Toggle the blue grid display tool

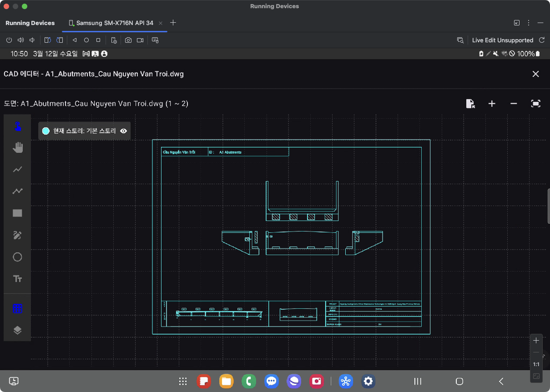point(17,308)
